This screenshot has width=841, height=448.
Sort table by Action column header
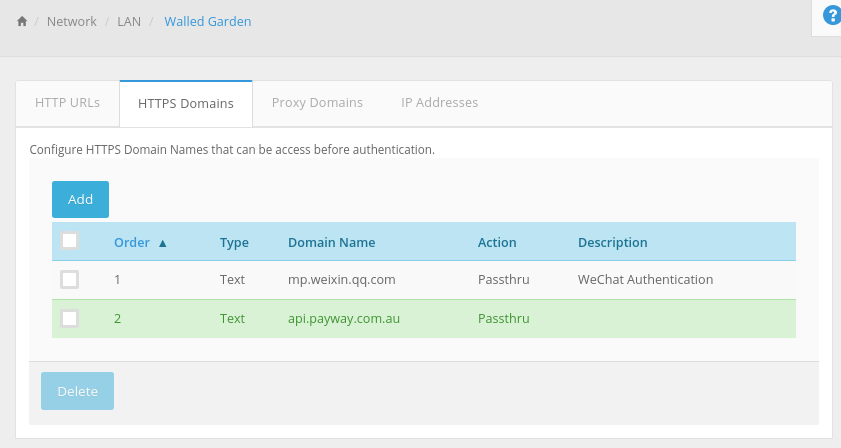497,243
